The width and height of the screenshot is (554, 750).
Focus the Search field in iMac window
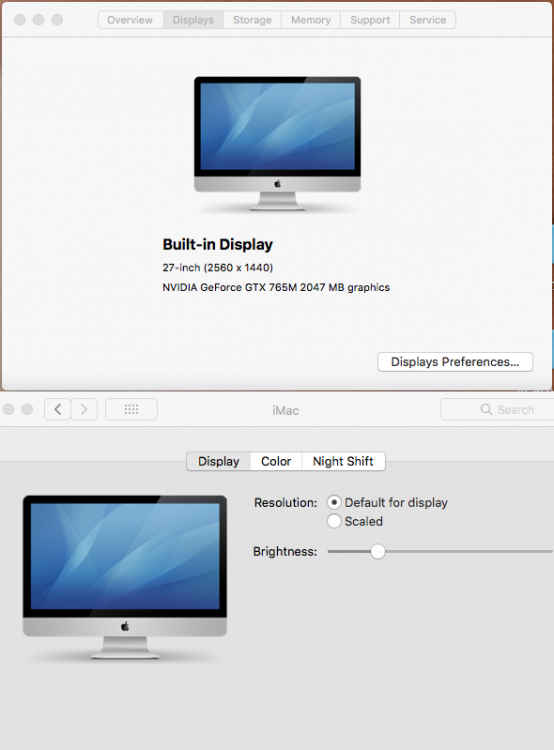(497, 409)
